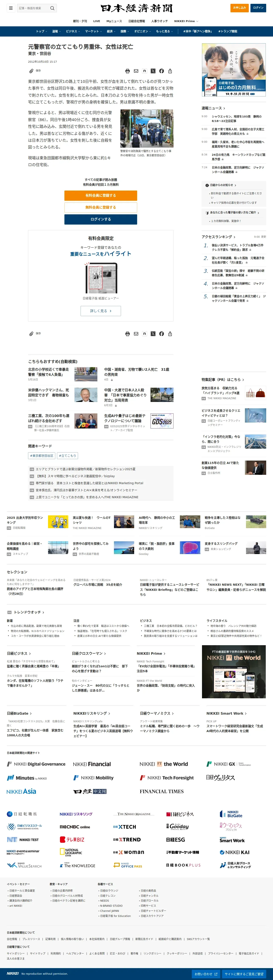Image resolution: width=273 pixels, height=980 pixels.
Task: Click the Facebook icon below the paid-member box
Action: 161,334
